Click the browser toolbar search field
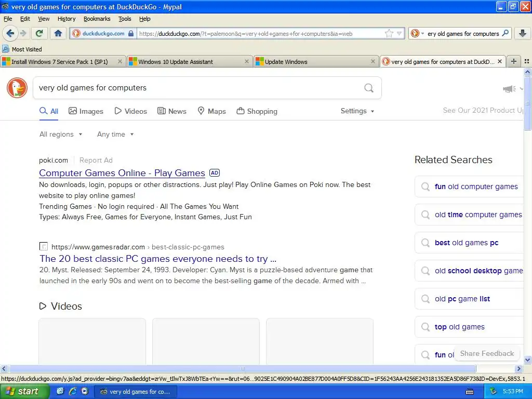 [463, 34]
